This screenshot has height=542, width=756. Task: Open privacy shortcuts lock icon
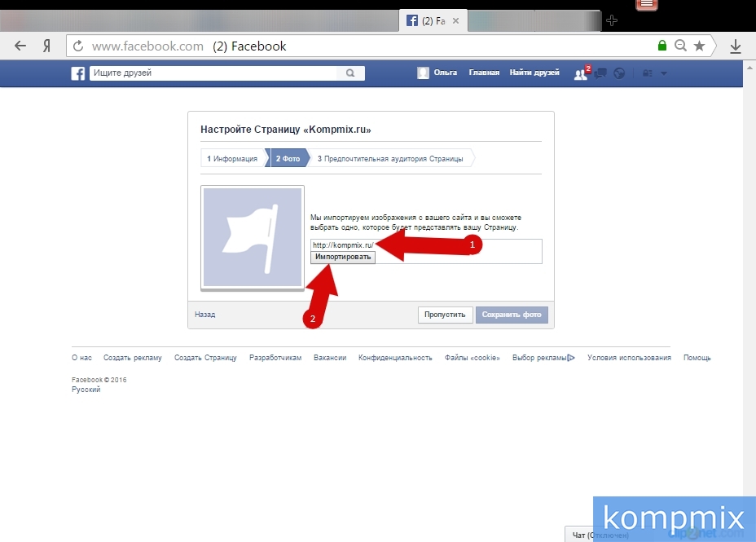point(648,73)
